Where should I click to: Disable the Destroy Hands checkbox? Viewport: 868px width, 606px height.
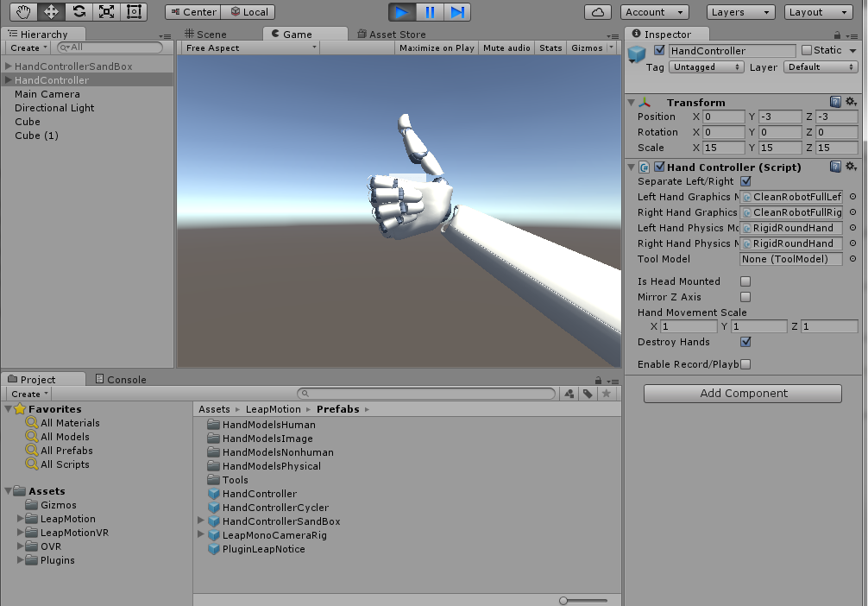coord(745,342)
